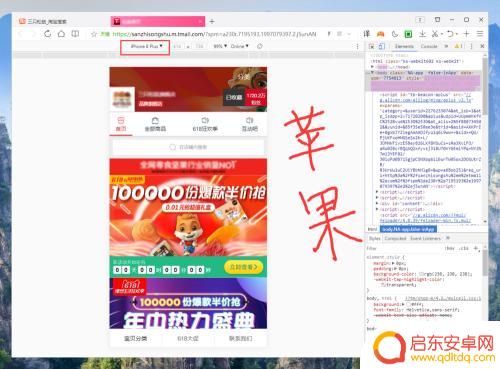Screen dimensions: 500x369
Task: Toggle the :hov element state button
Action: (449, 248)
